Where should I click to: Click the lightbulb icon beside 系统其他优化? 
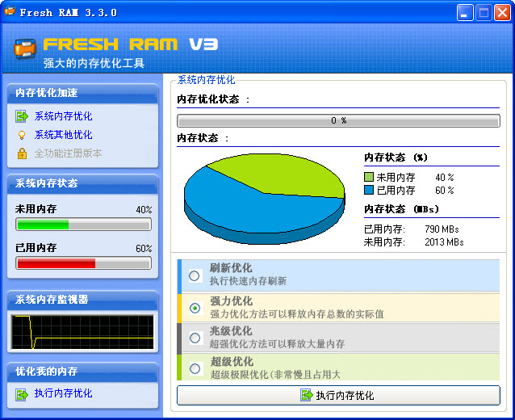[22, 135]
